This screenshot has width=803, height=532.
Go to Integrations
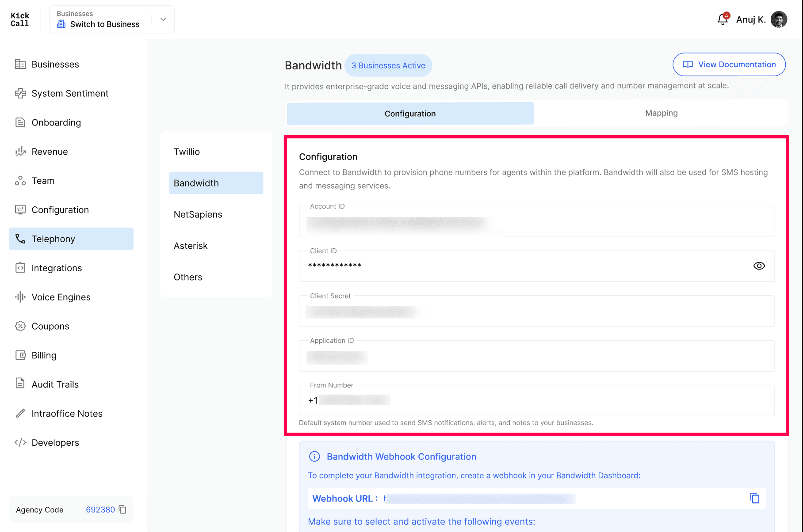pyautogui.click(x=71, y=268)
